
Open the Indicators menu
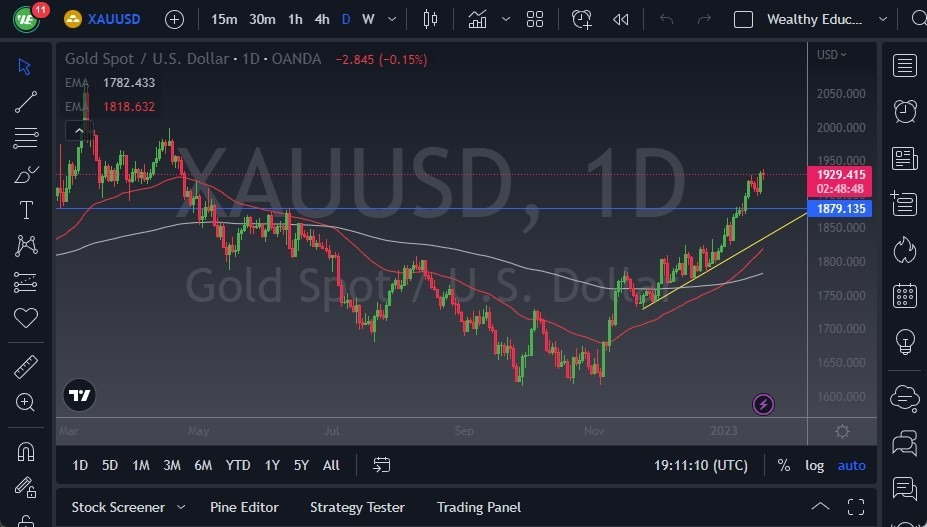478,20
